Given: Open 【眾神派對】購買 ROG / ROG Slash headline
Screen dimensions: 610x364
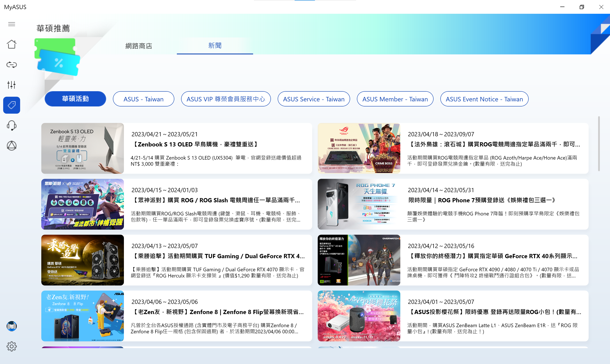Looking at the screenshot, I should [x=216, y=200].
